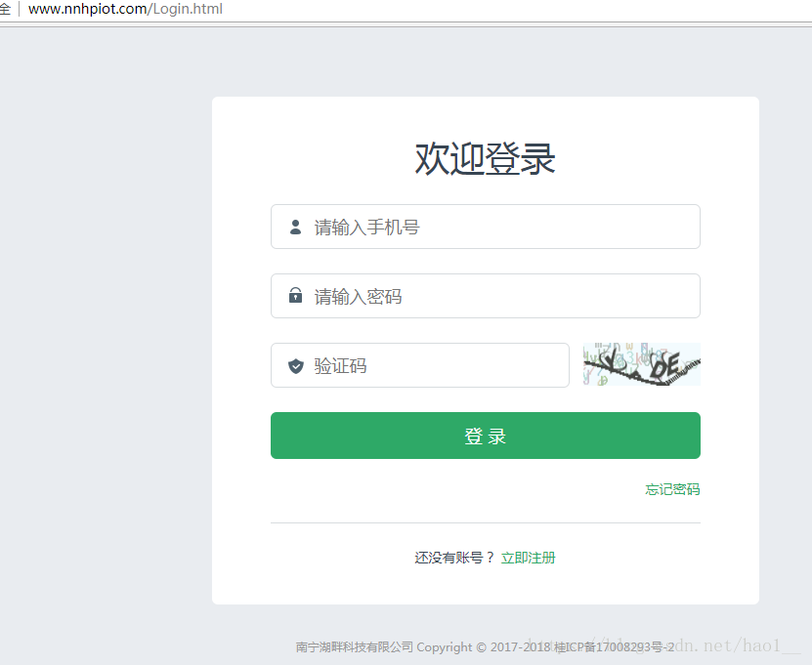
Task: Open the 忘记密码 forgot password link
Action: pos(672,489)
